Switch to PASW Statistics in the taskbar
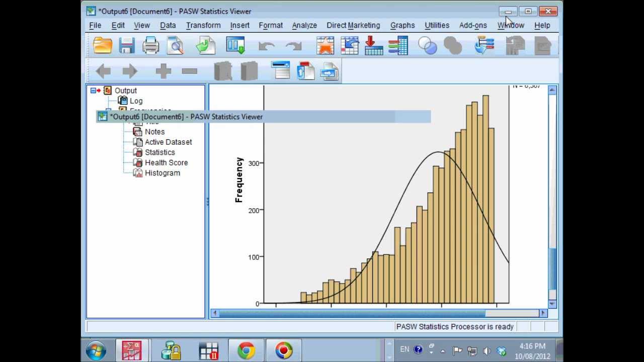The height and width of the screenshot is (362, 644). (132, 350)
